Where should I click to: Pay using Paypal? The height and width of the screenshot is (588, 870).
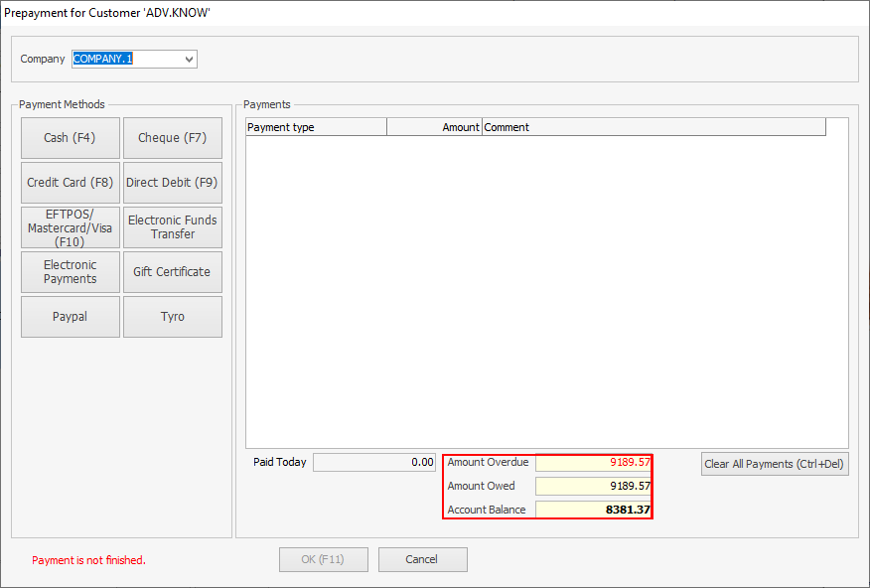pos(70,316)
